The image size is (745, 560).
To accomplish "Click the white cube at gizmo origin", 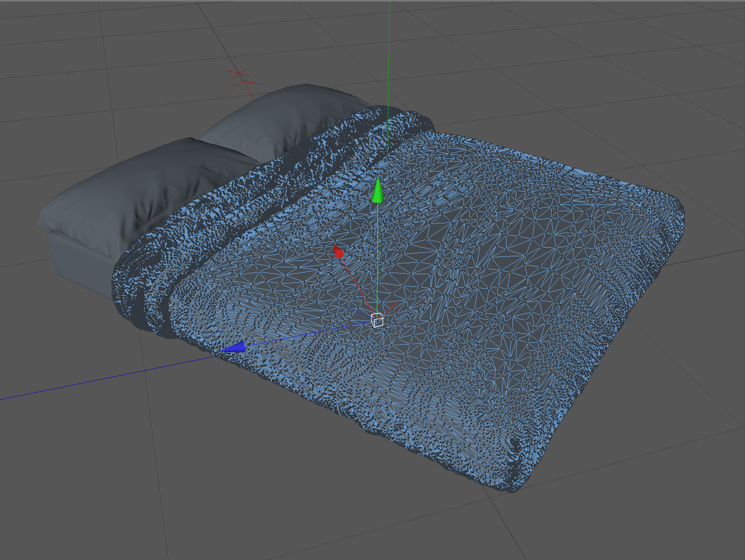I will click(377, 320).
